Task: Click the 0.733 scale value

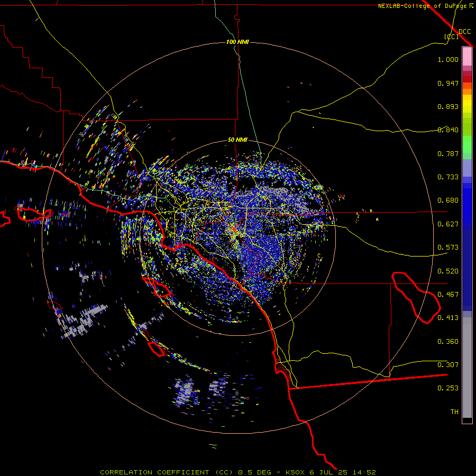Action: [x=448, y=177]
